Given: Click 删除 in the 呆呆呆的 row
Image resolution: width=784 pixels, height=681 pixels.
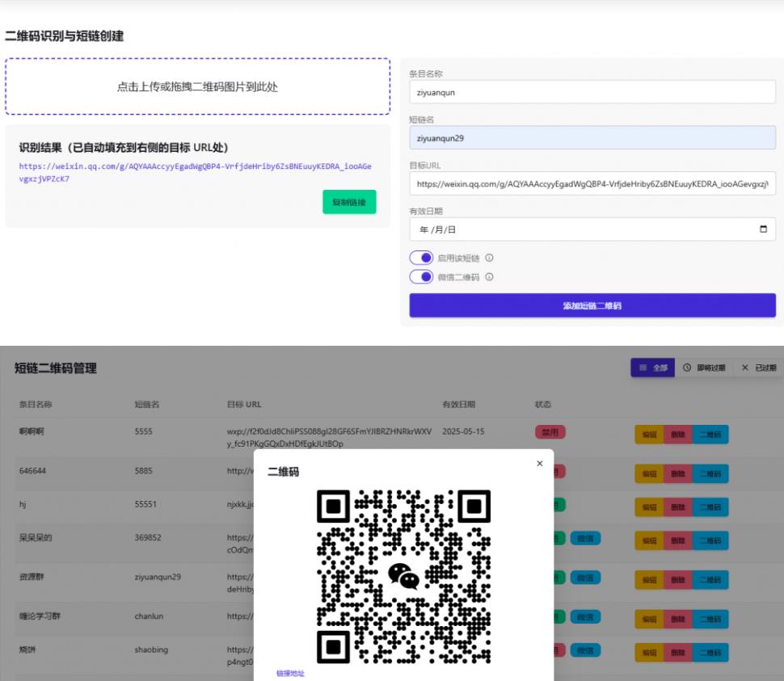Looking at the screenshot, I should click(678, 540).
